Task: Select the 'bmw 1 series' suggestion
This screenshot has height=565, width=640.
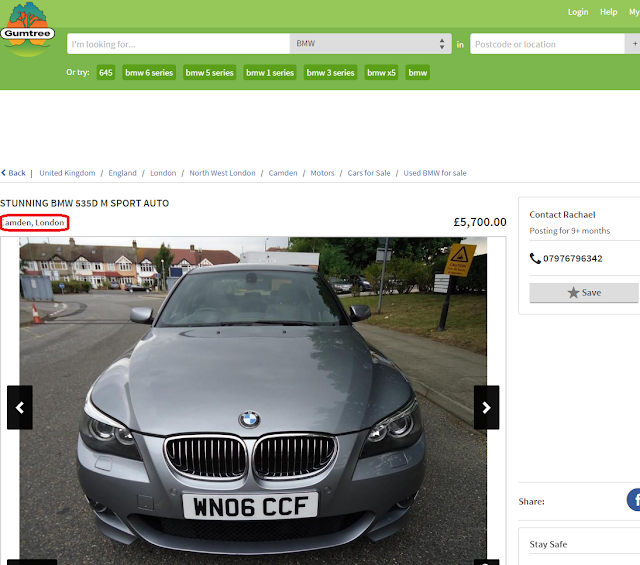Action: [x=270, y=73]
